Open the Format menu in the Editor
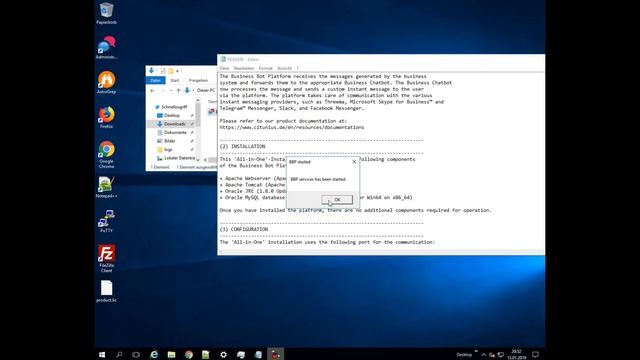The width and height of the screenshot is (640, 360). (x=265, y=68)
